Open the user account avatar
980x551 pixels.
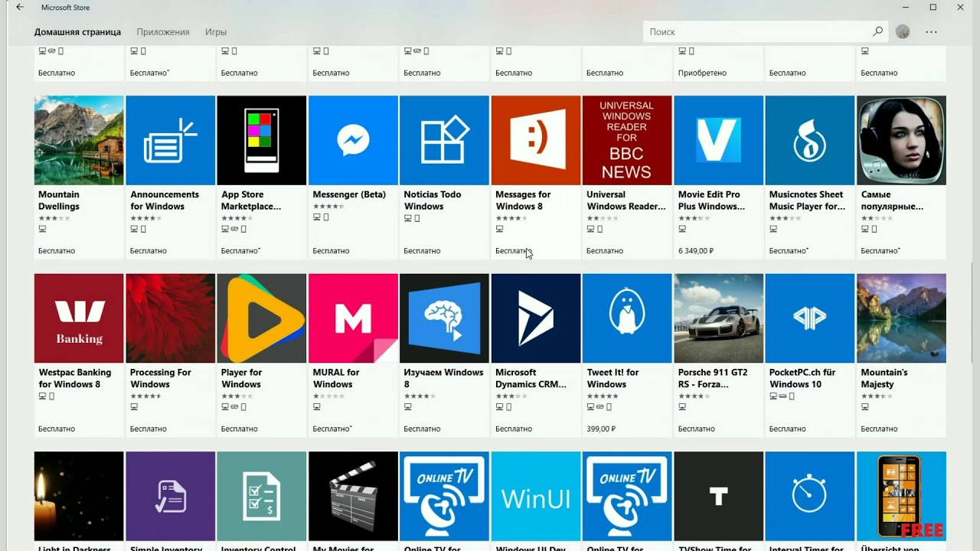click(x=903, y=32)
